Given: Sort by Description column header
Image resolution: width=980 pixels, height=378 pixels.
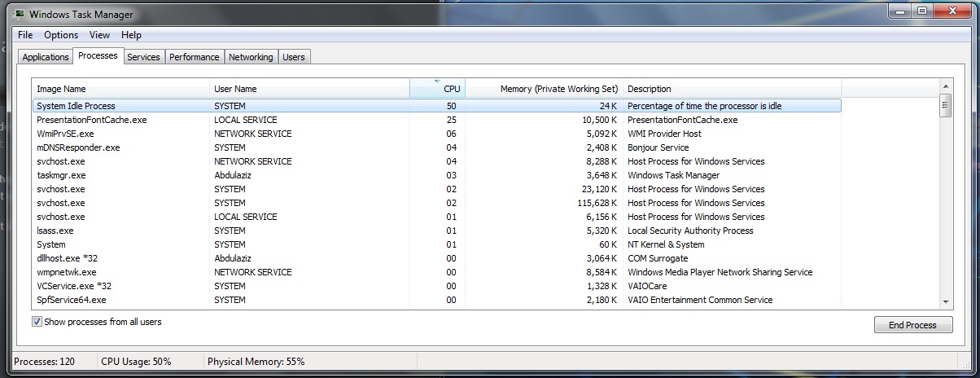Looking at the screenshot, I should [732, 89].
